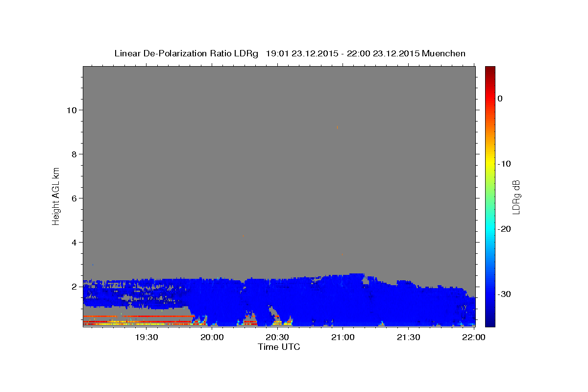Click the red-orange horizontal band before 19:50
Image resolution: width=588 pixels, height=392 pixels.
click(139, 316)
